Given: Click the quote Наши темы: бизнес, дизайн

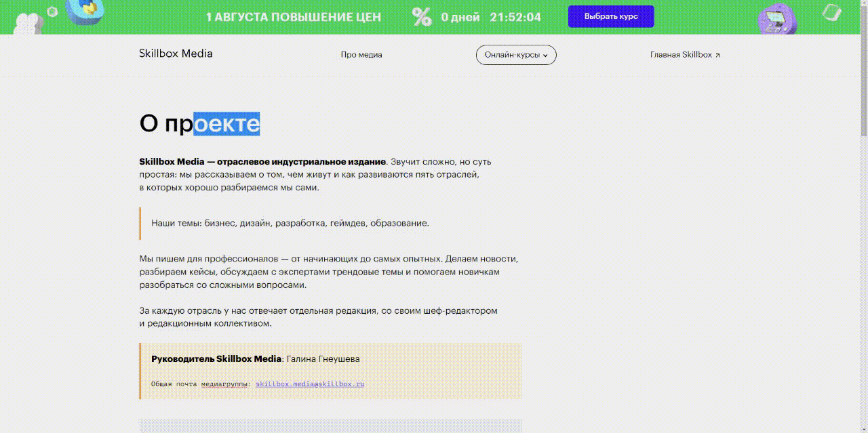Looking at the screenshot, I should tap(290, 223).
